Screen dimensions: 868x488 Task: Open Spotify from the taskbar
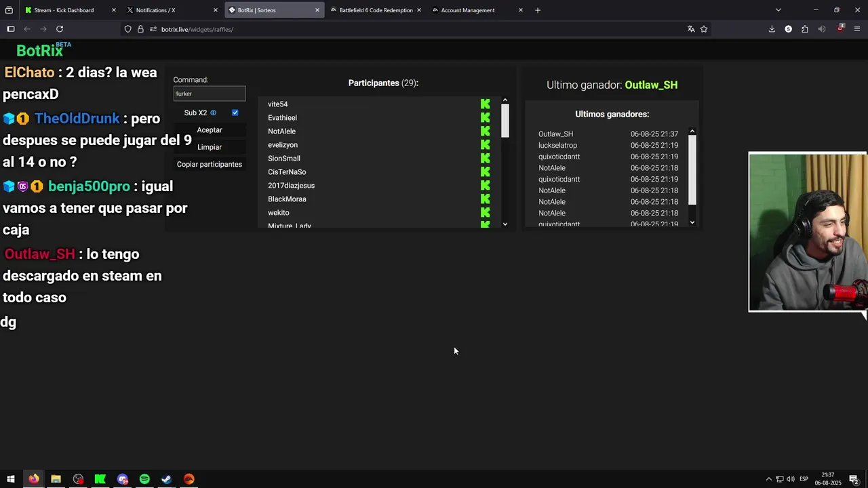point(144,479)
